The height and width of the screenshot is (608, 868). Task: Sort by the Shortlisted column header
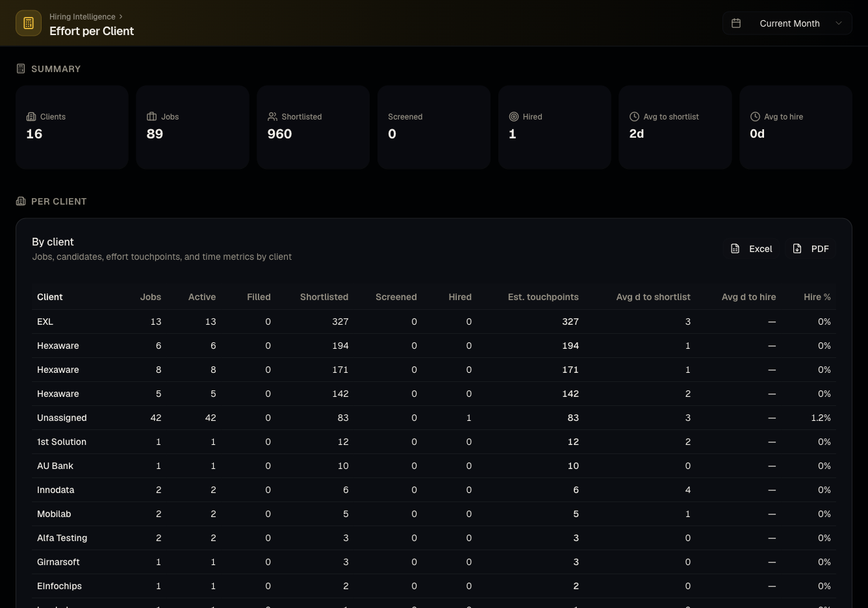(x=324, y=297)
